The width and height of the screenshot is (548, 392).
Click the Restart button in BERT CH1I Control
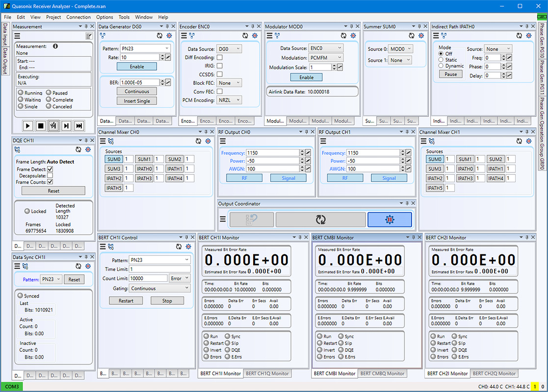coord(126,301)
